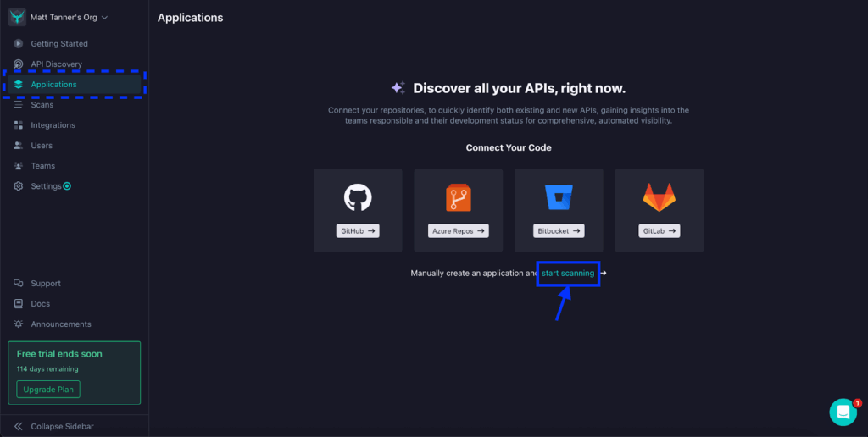Select Scans in the sidebar
Screen dimensions: 868x437
pos(42,105)
